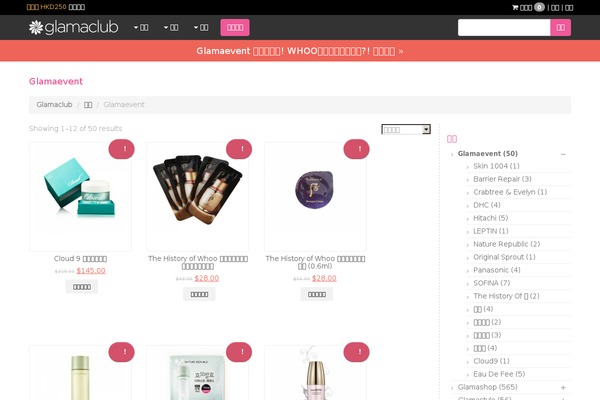
Task: Select Eau De Fee (5) category
Action: tap(499, 374)
